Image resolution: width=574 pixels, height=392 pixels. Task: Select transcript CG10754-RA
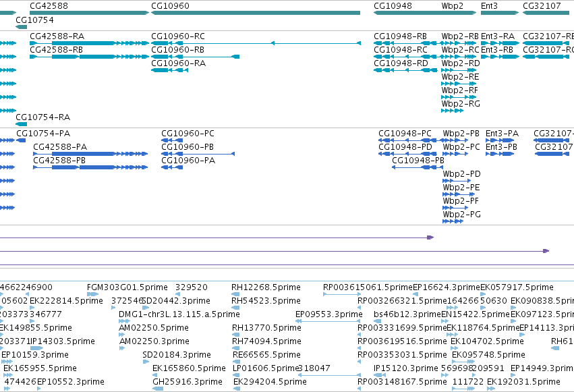pos(21,124)
